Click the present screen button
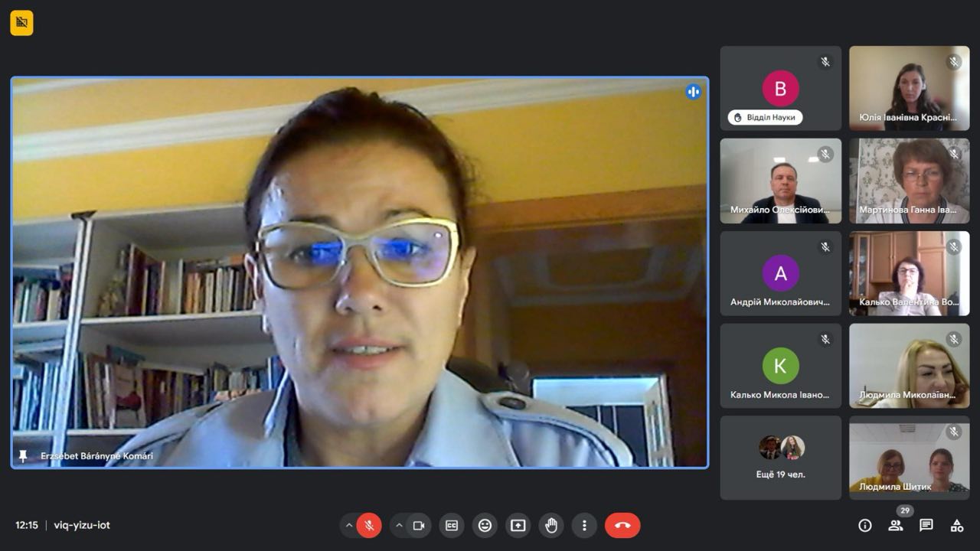The height and width of the screenshot is (551, 980). coord(518,525)
